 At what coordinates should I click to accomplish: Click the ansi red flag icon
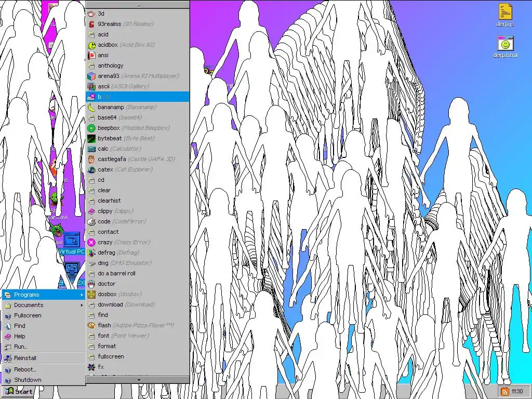tap(91, 55)
